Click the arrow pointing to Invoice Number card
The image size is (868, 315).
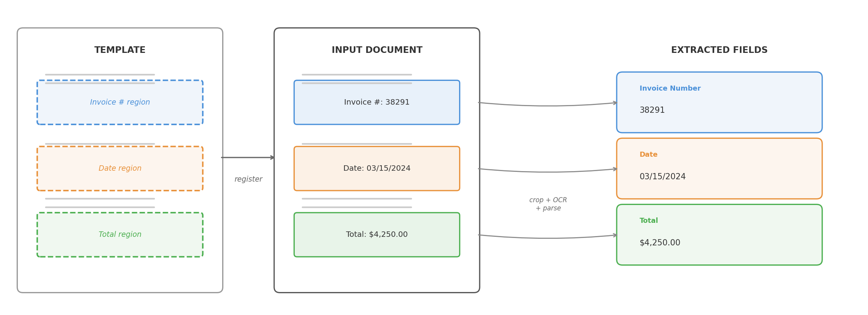548,105
